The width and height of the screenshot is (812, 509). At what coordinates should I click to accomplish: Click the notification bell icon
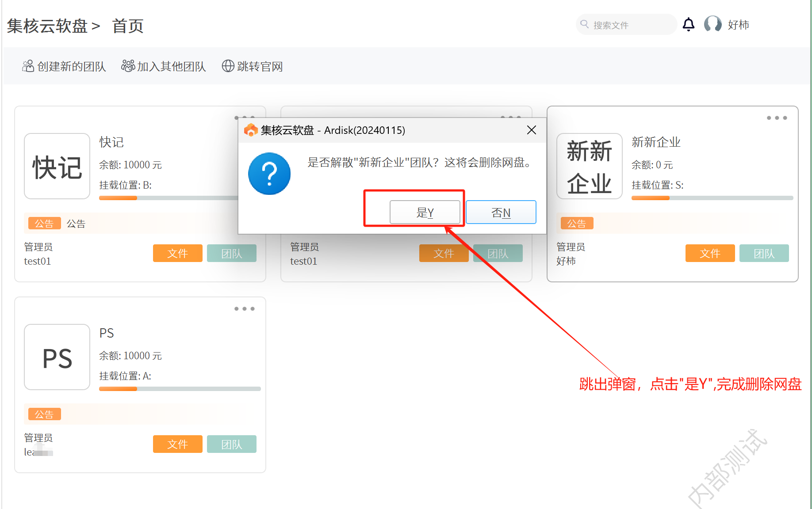point(688,24)
